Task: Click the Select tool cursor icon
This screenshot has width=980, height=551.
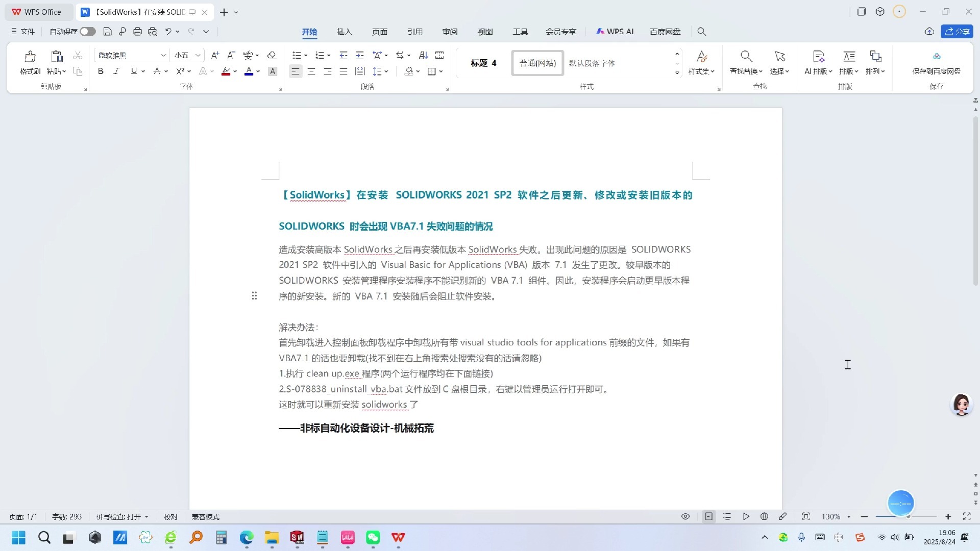Action: tap(779, 56)
